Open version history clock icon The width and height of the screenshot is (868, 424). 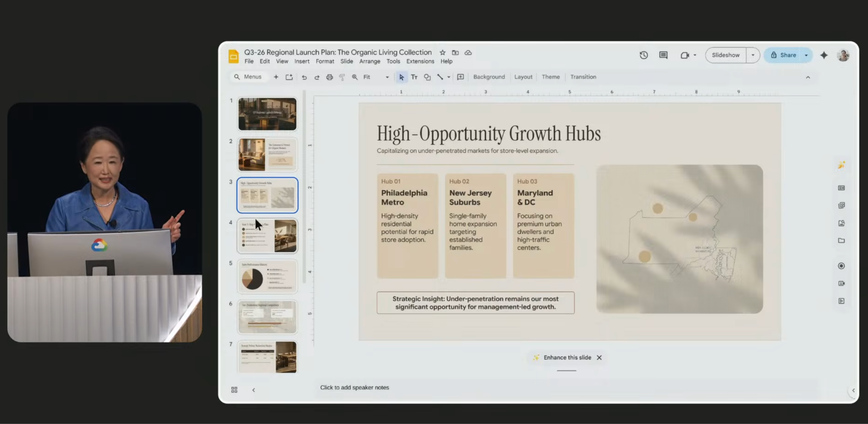click(x=643, y=55)
